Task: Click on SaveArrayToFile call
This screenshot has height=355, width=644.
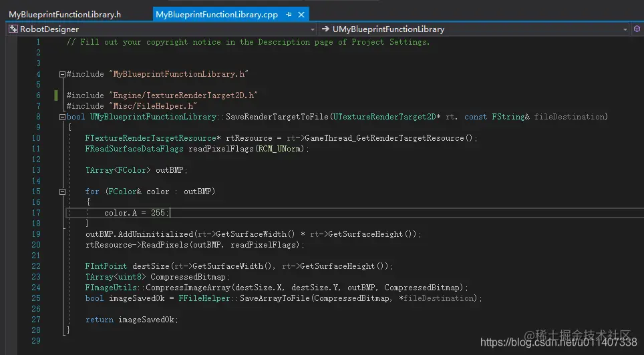Action: [275, 298]
